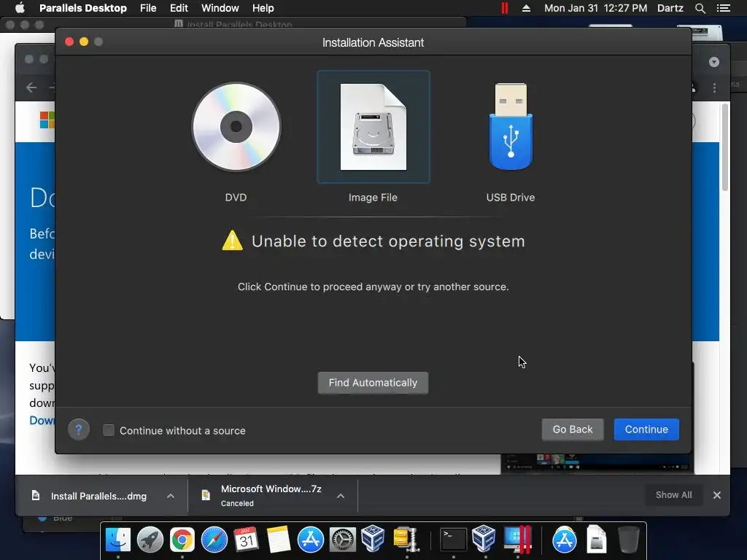The width and height of the screenshot is (747, 560).
Task: Expand options chevron for Install Parallels....dmg download
Action: pos(171,496)
